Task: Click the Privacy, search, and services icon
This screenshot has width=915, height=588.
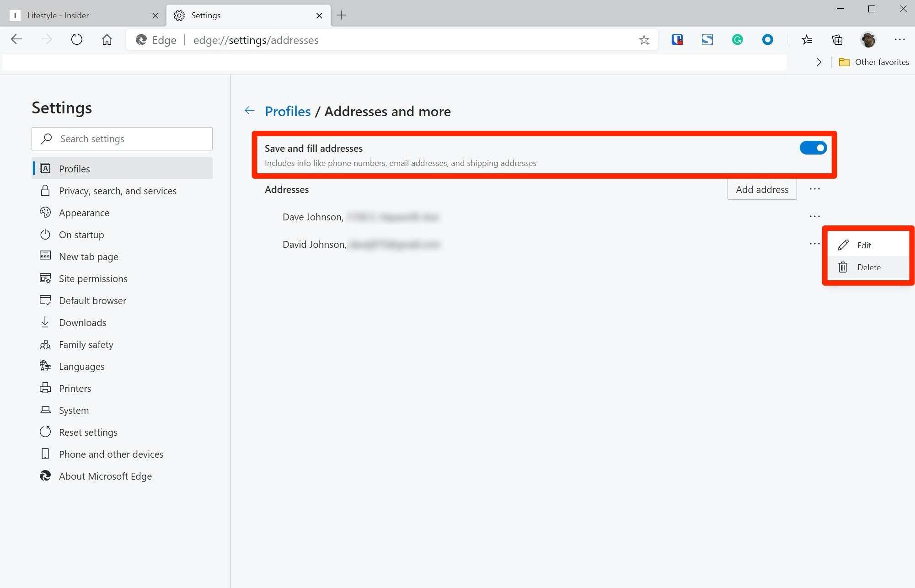Action: pyautogui.click(x=45, y=191)
